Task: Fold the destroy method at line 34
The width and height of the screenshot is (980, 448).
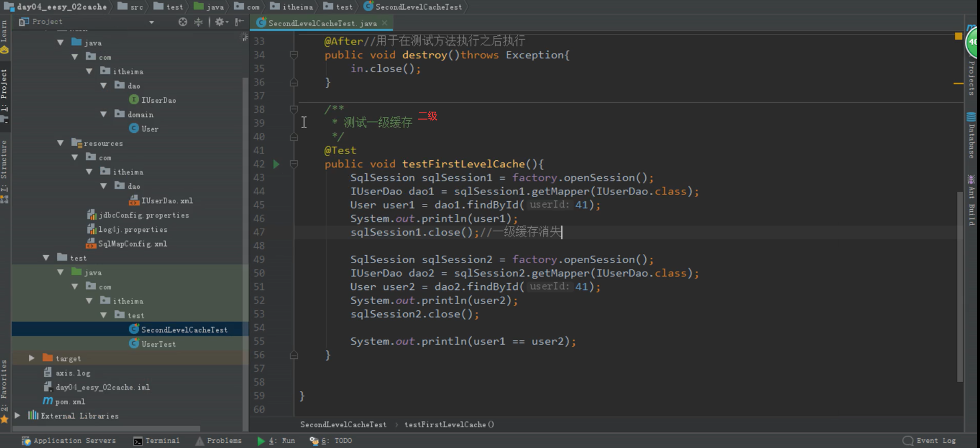Action: coord(294,55)
